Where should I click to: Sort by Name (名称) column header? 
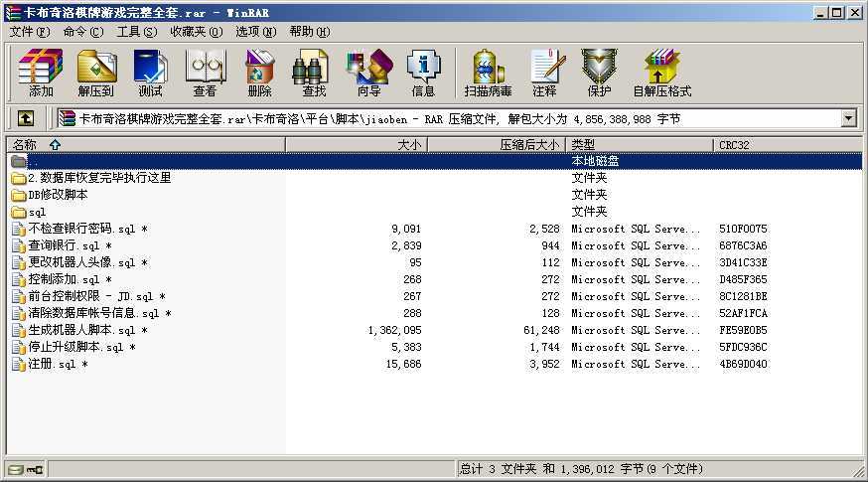pyautogui.click(x=146, y=145)
